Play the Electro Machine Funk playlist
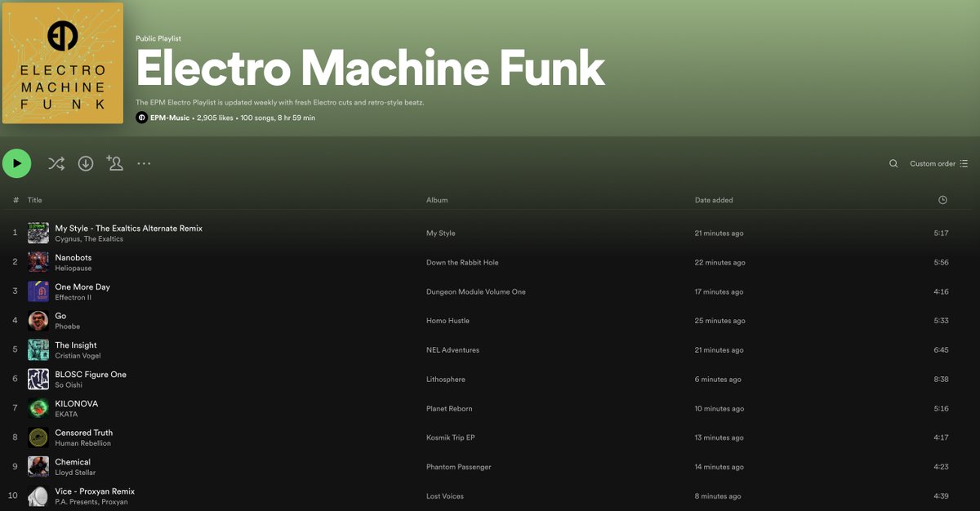980x511 pixels. pos(16,163)
